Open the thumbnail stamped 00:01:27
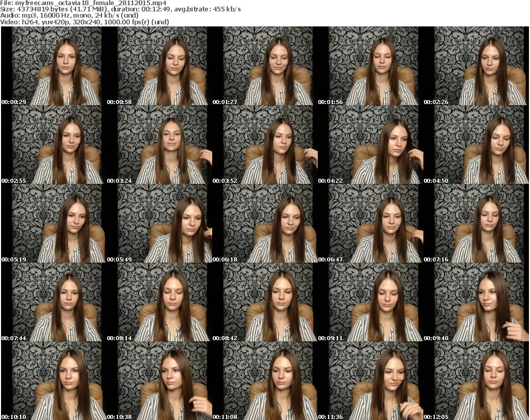Screen dimensions: 530x420 [x=265, y=66]
